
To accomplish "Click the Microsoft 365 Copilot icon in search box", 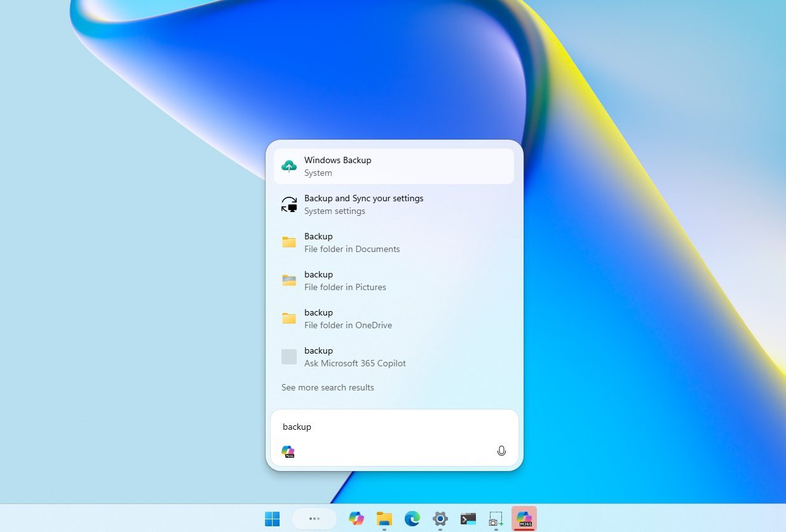I will pyautogui.click(x=288, y=451).
